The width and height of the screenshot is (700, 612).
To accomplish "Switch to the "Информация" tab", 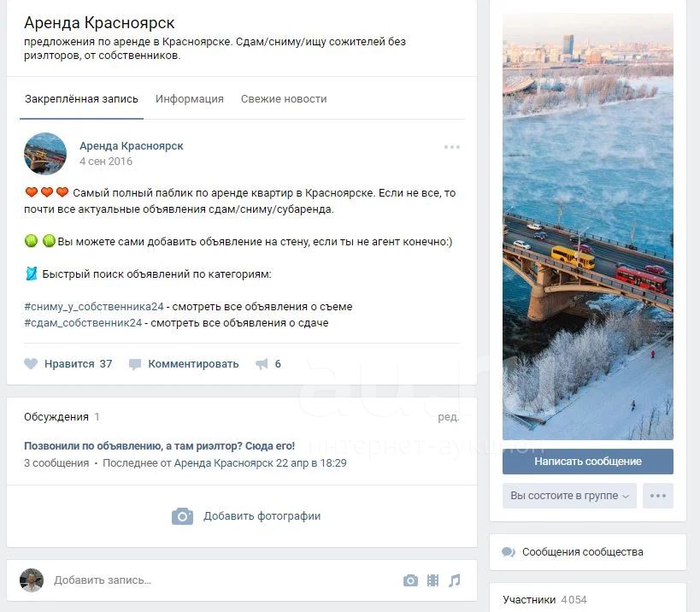I will click(x=189, y=98).
